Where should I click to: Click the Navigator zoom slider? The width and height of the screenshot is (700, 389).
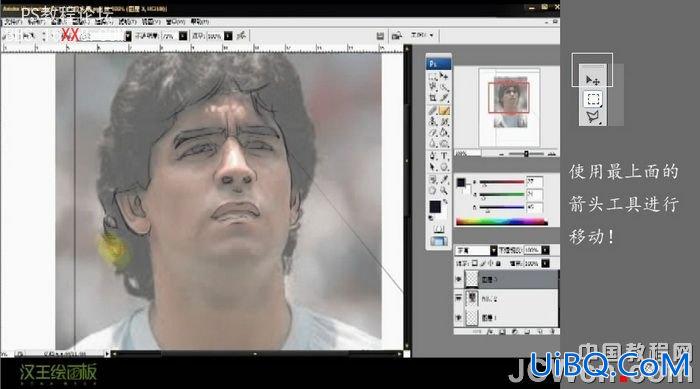click(x=526, y=154)
